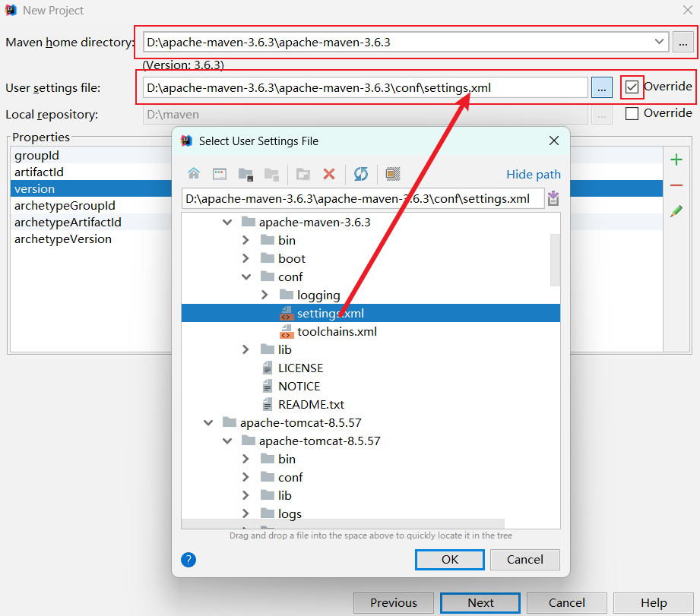Click vertical scrollbar of file tree
This screenshot has width=700, height=616.
(555, 260)
